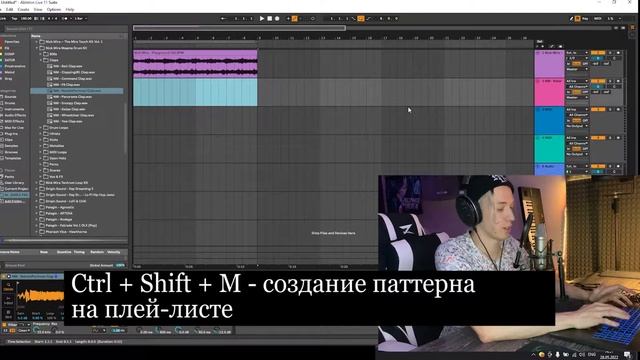Click the MIDI Arrangement Overdub plus icon
Image resolution: width=640 pixels, height=360 pixels.
point(288,18)
